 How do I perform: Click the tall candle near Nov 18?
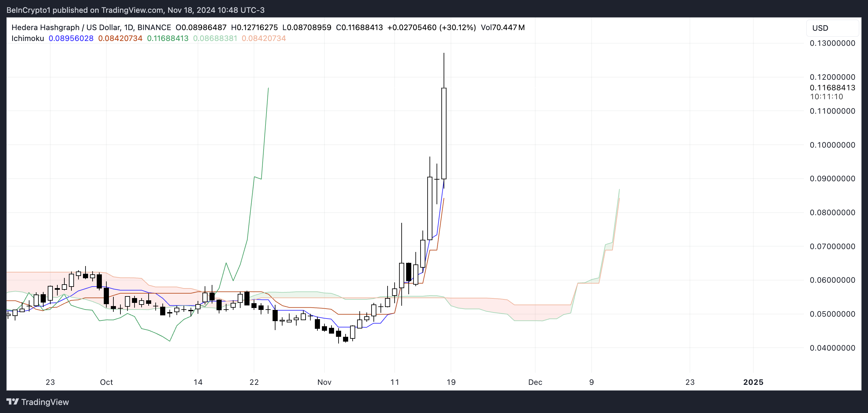tap(443, 131)
